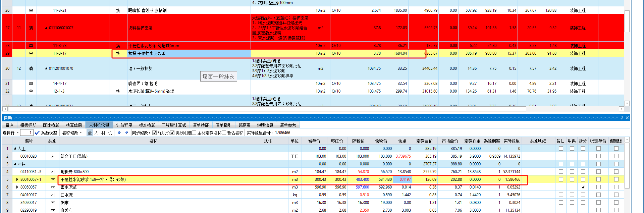Click upper grid vertical scrollbar thumb

tap(627, 21)
